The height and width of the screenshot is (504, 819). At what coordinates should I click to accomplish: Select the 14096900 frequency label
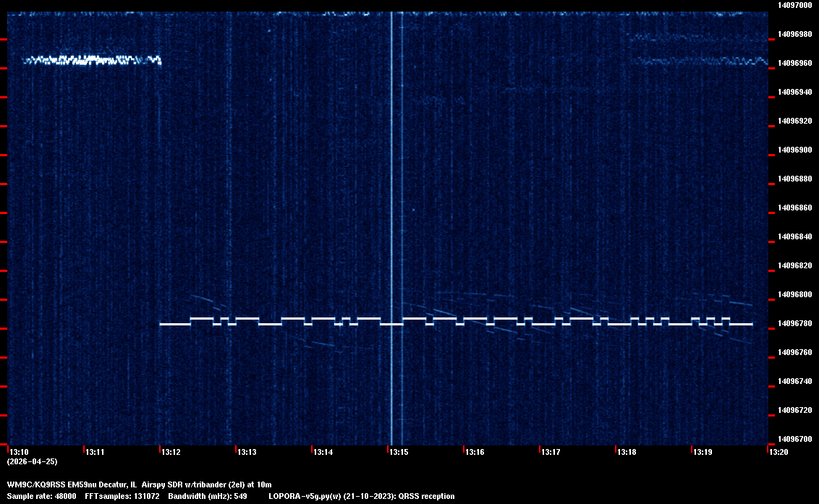(793, 150)
